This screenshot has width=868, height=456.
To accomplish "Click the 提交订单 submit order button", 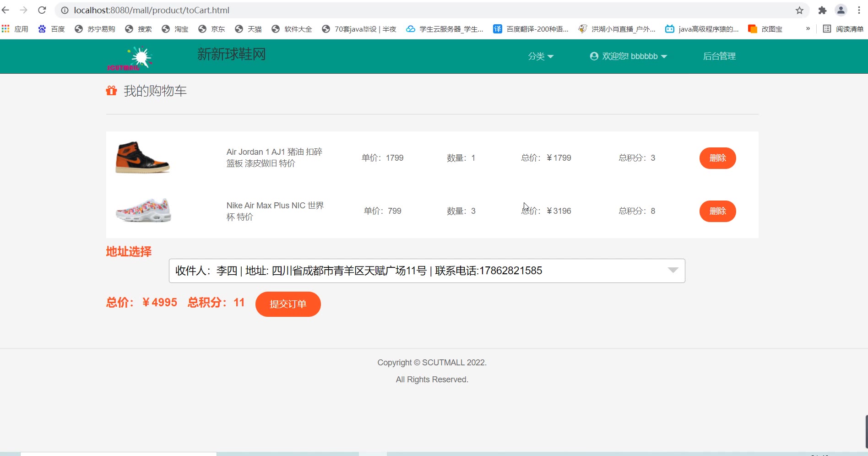I will [288, 304].
